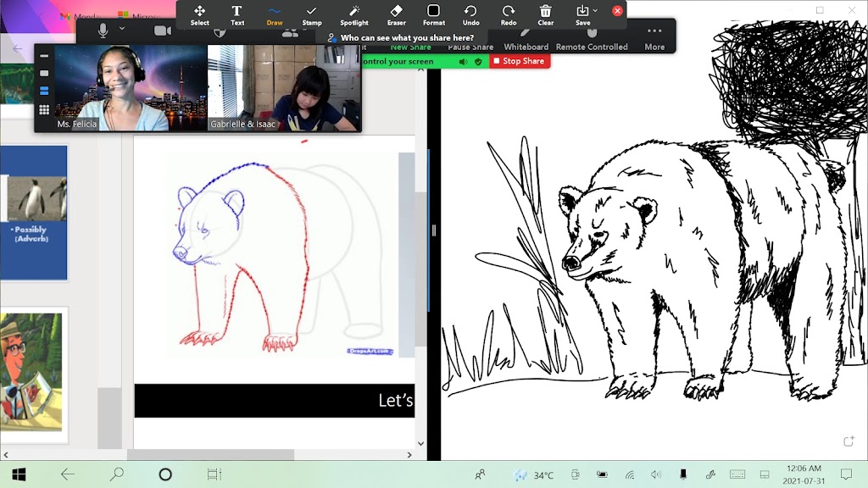Select Gabrielle & Isaac's video tile
This screenshot has height=488, width=868.
pos(284,88)
